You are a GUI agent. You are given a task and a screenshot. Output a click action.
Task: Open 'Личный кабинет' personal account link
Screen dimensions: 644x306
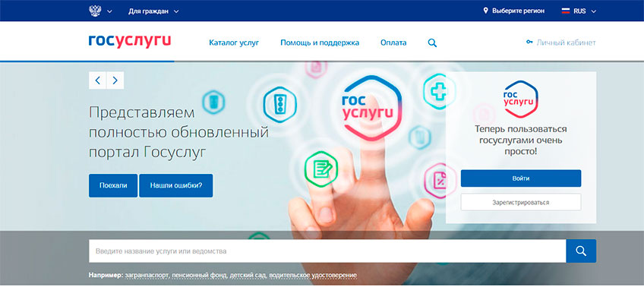[566, 43]
